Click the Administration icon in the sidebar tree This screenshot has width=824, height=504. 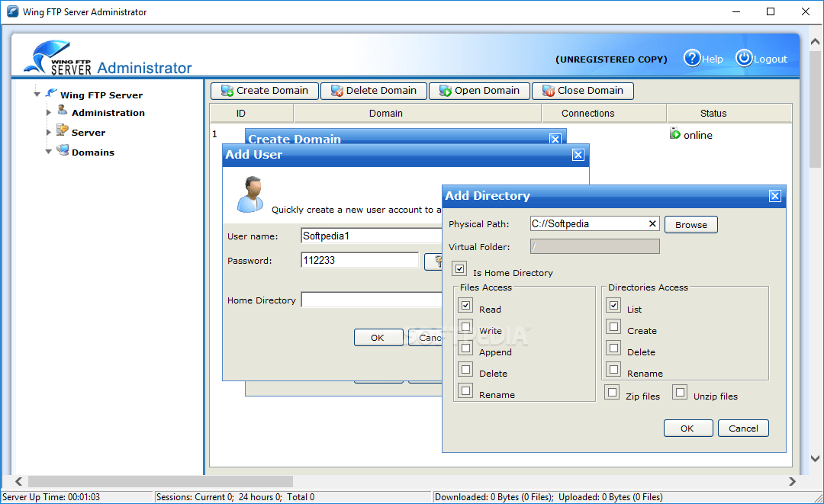click(63, 112)
